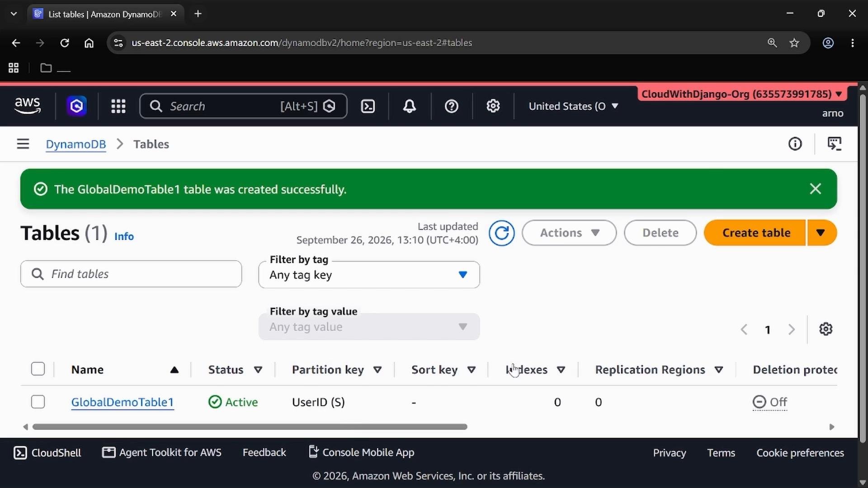This screenshot has width=868, height=488.
Task: Open the browser profile icon
Action: (x=828, y=43)
